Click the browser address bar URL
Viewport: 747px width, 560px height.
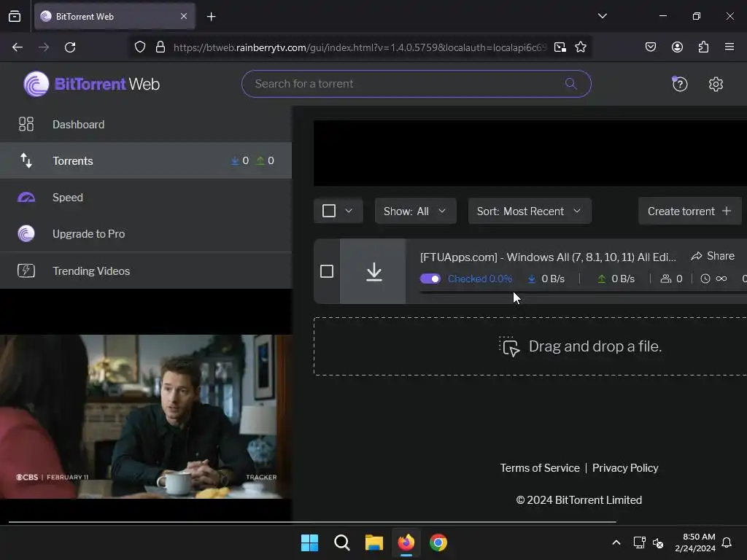click(360, 47)
